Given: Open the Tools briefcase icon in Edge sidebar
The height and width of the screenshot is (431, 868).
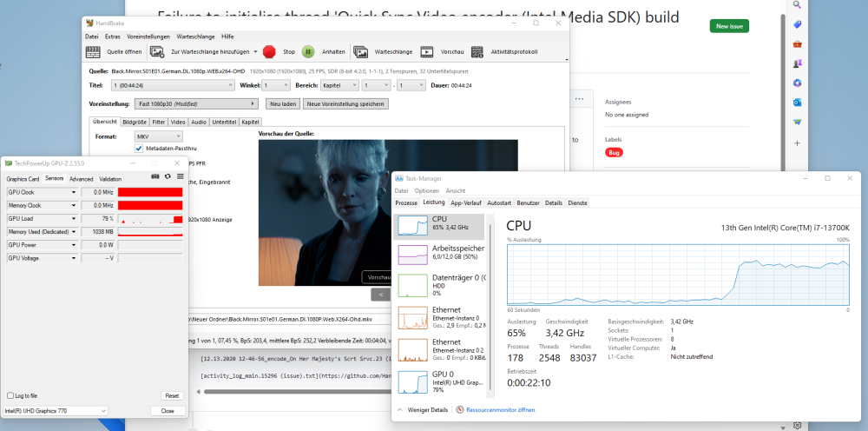Looking at the screenshot, I should 797,44.
